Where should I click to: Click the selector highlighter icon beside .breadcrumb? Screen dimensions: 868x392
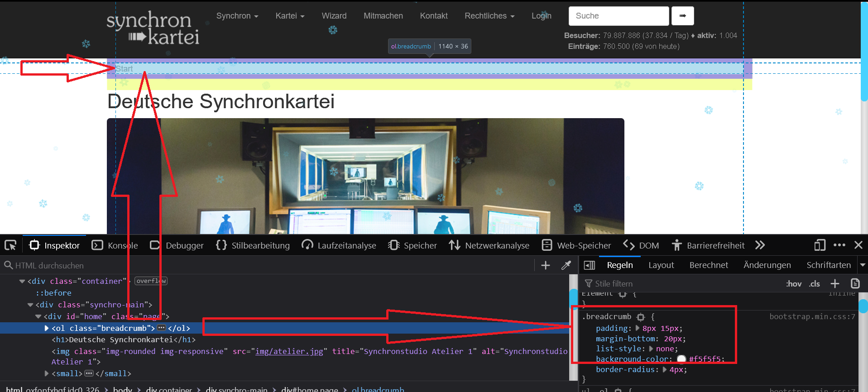click(641, 317)
